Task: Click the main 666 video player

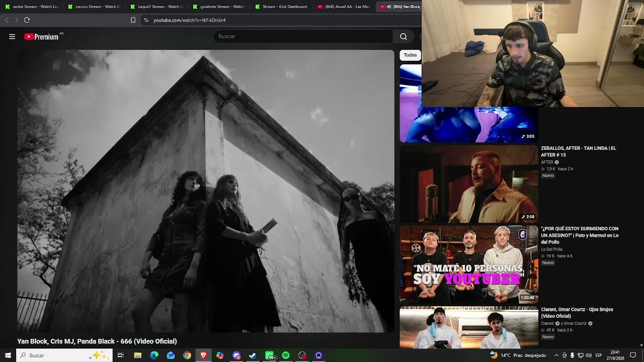Action: (x=206, y=191)
